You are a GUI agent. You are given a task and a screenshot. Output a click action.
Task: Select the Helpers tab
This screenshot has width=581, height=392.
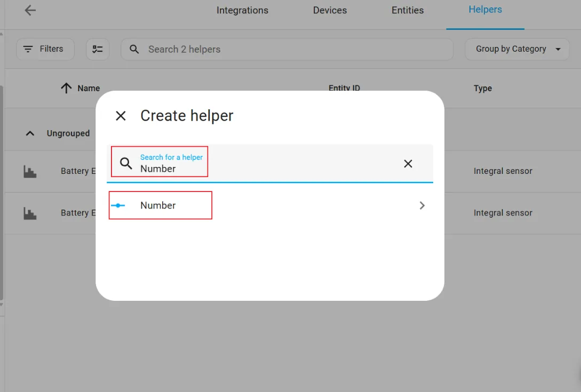coord(485,10)
